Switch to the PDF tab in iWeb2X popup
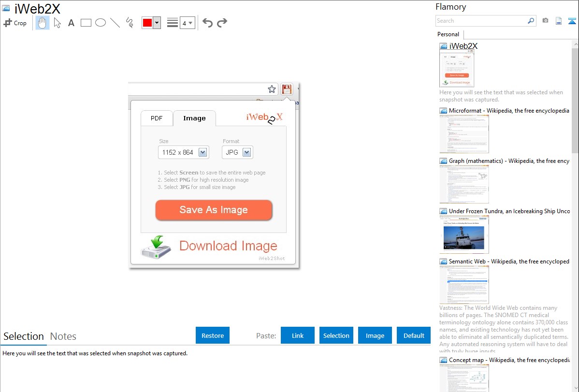 [x=157, y=118]
